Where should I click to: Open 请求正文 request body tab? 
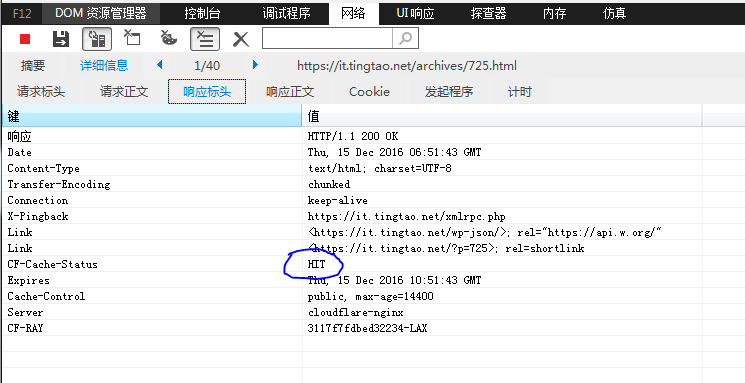tap(124, 92)
